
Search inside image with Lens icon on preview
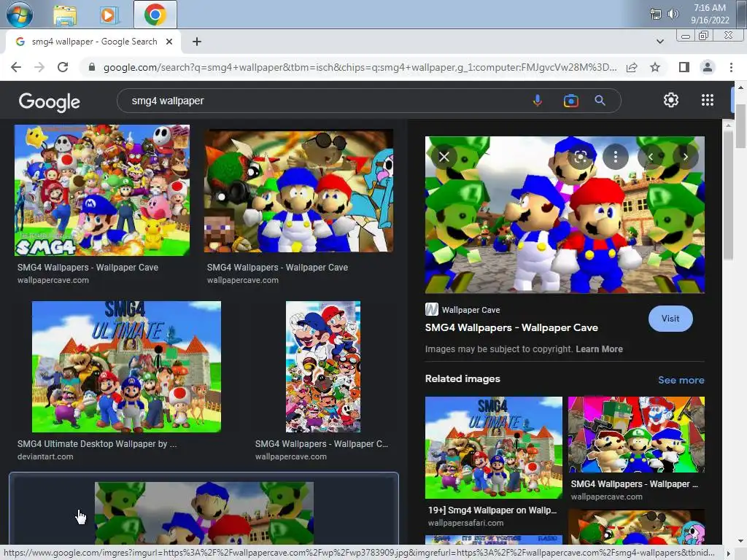[580, 157]
